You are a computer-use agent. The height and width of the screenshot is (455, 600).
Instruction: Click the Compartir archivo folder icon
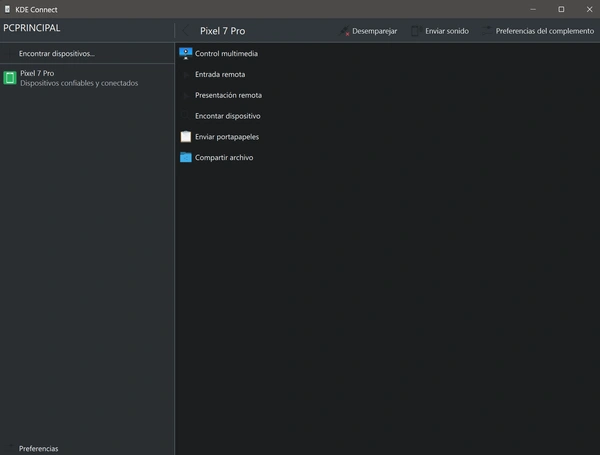tap(186, 157)
